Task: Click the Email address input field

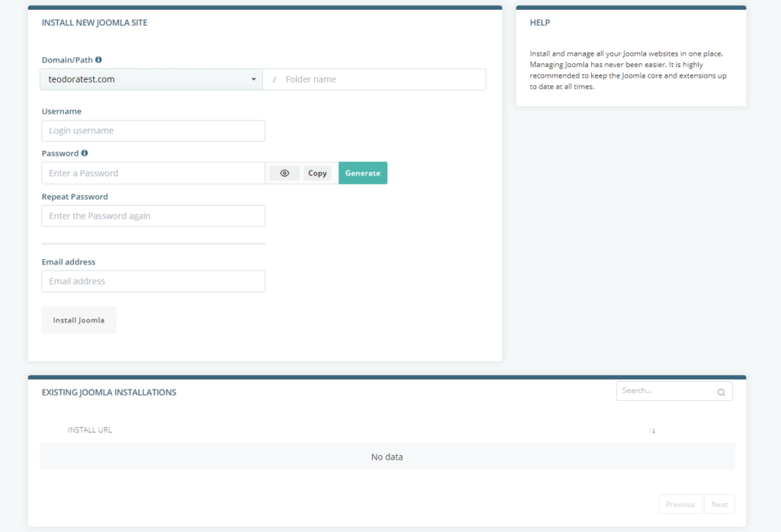Action: pyautogui.click(x=153, y=280)
